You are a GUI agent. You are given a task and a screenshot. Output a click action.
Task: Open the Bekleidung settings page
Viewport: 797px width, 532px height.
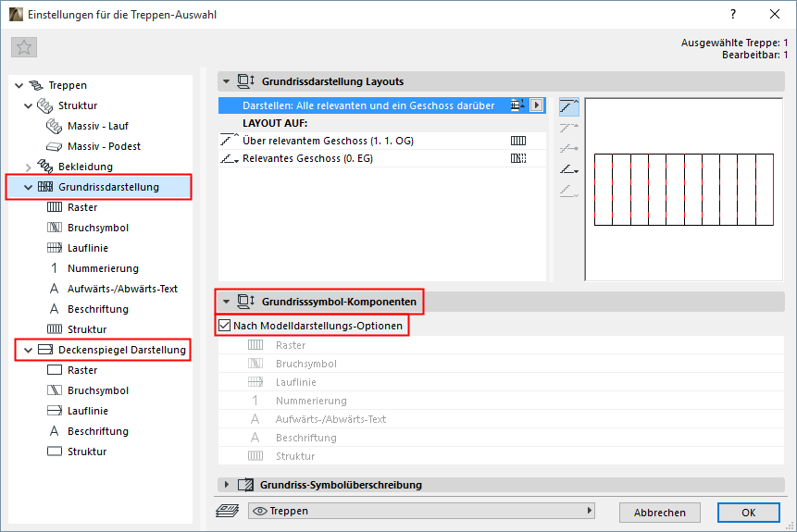[x=85, y=167]
